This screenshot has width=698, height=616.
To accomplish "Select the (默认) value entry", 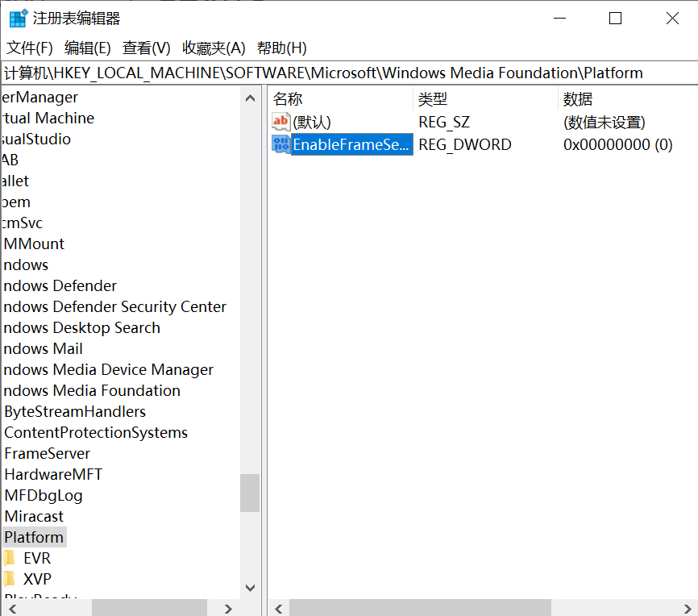I will 312,122.
